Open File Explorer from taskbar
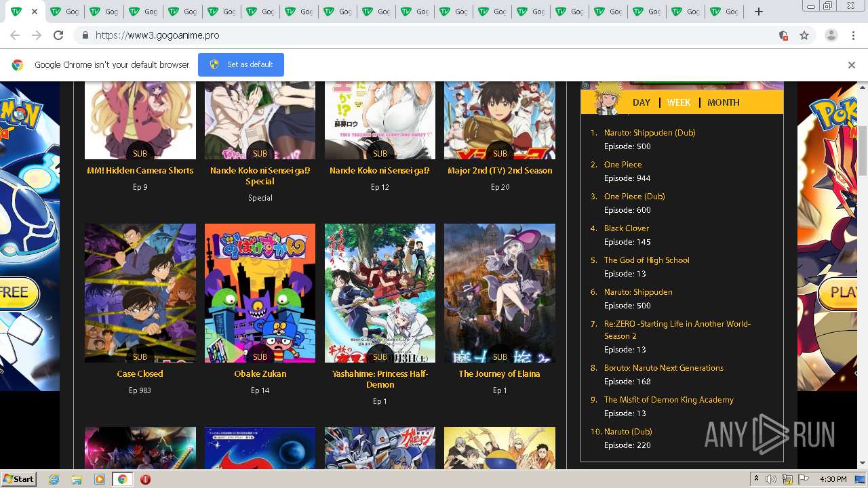This screenshot has width=868, height=488. pyautogui.click(x=77, y=479)
